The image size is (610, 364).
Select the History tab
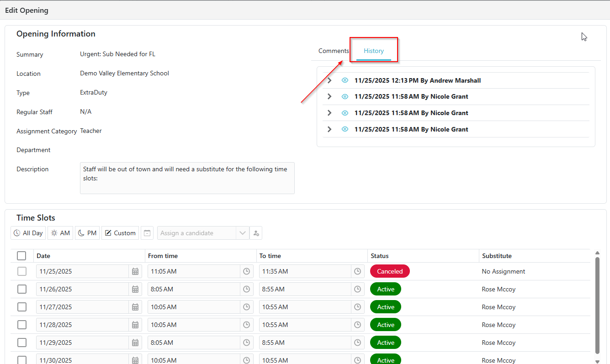coord(374,51)
